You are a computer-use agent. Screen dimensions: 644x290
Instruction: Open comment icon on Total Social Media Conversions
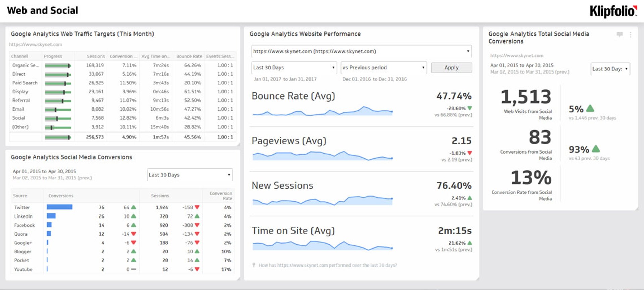(x=620, y=34)
